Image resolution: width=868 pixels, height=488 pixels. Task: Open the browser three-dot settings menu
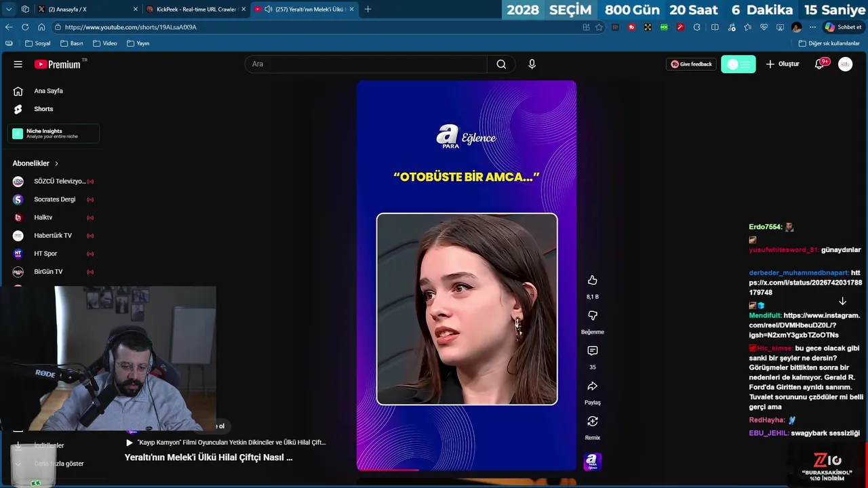pos(812,27)
